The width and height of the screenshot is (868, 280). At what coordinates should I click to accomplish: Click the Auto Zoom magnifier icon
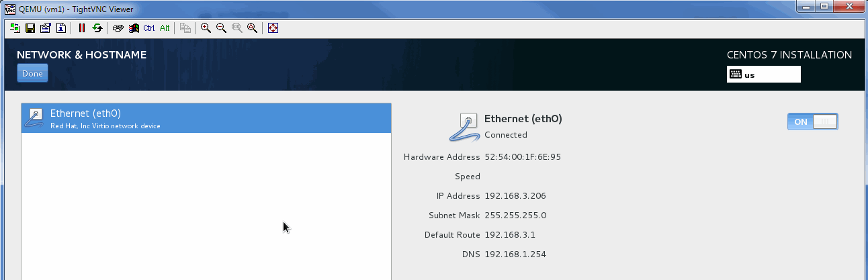tap(253, 28)
